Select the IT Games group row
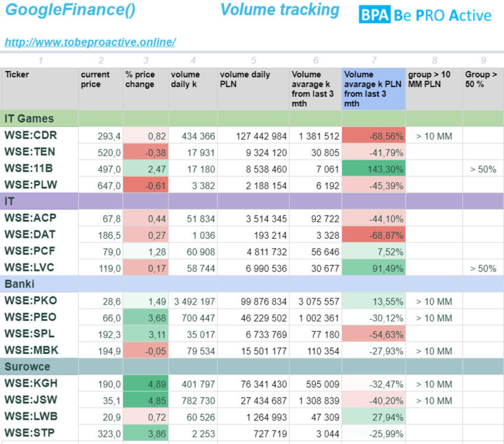 point(252,119)
